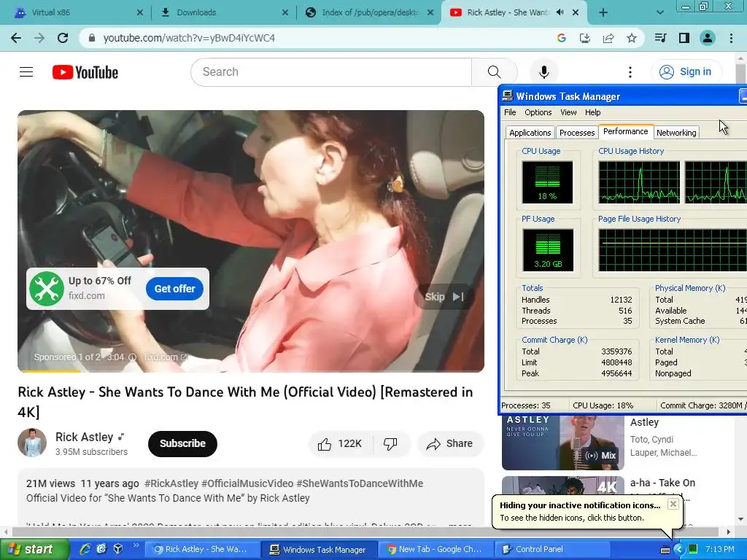Screen dimensions: 747x560
Task: Click the taskbar clock
Action: click(x=719, y=549)
